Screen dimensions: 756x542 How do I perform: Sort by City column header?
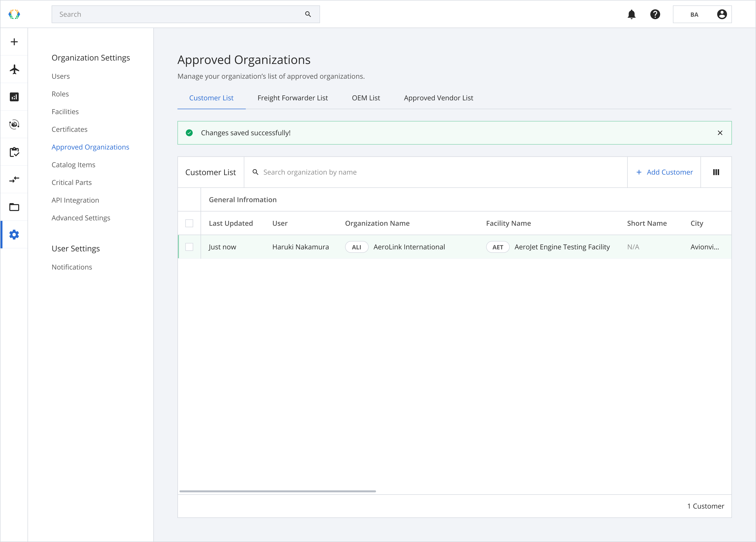tap(697, 223)
